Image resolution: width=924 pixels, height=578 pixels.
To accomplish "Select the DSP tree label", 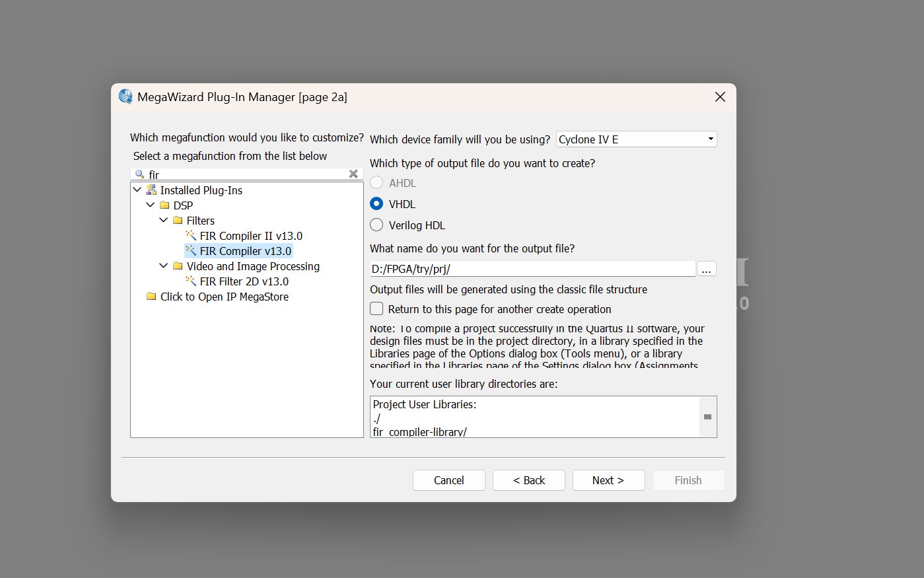I will point(183,205).
